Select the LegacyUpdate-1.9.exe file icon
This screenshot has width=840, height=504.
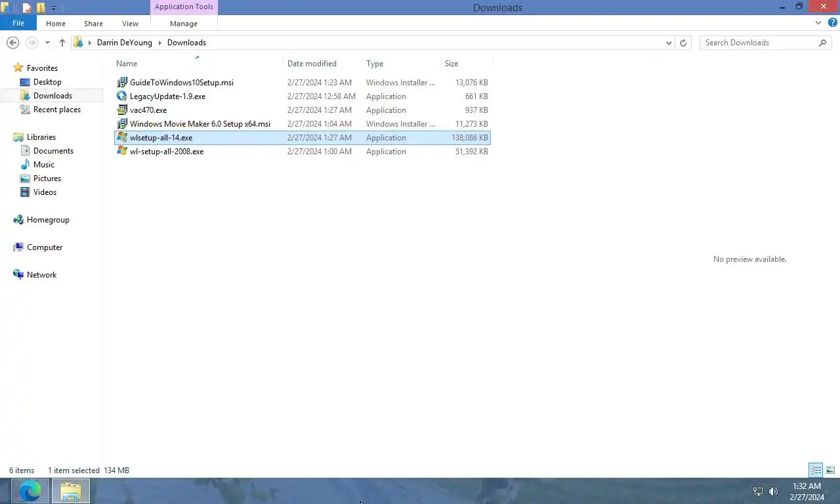pos(122,96)
